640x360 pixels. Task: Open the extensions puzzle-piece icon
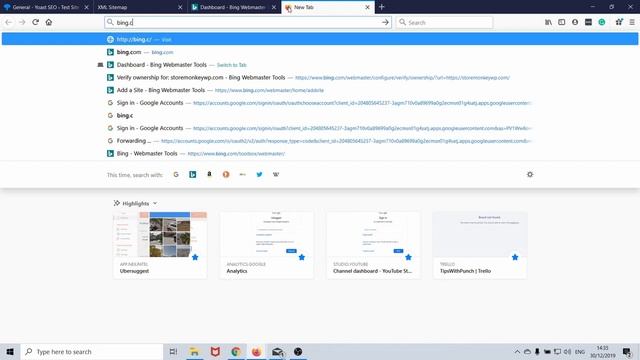point(619,22)
